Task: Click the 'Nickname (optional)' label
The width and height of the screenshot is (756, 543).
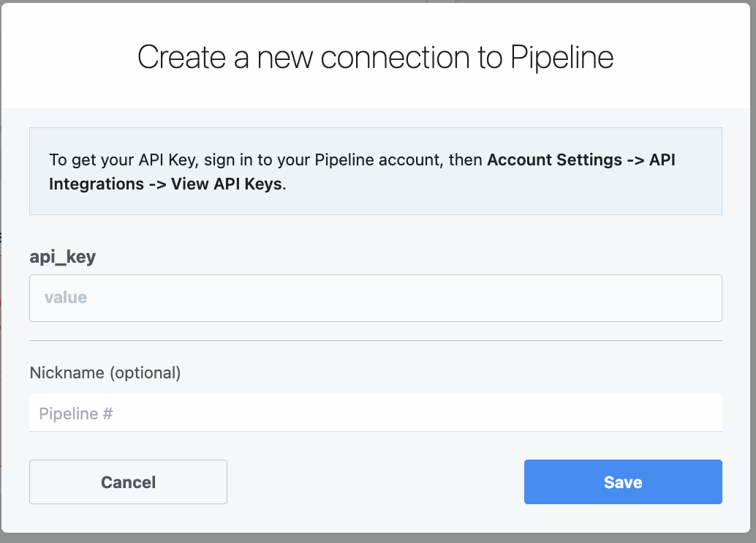Action: pyautogui.click(x=105, y=372)
